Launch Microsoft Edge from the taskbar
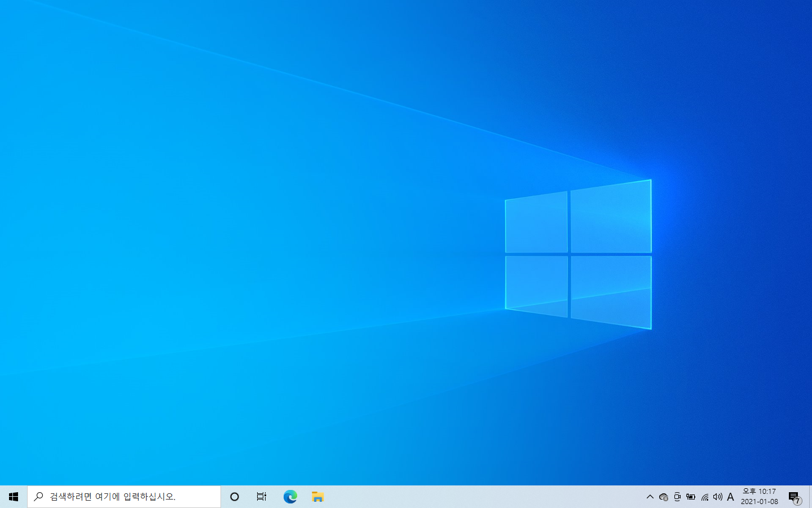 point(290,497)
